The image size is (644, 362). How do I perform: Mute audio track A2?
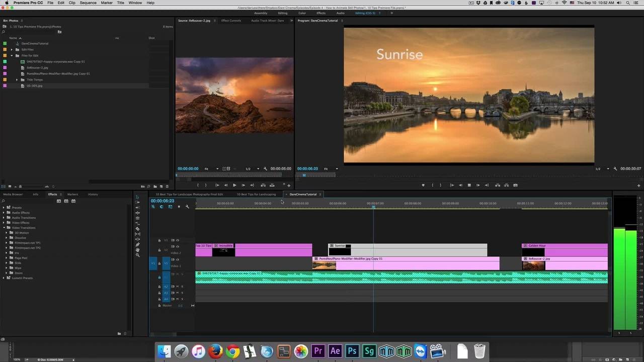point(177,287)
